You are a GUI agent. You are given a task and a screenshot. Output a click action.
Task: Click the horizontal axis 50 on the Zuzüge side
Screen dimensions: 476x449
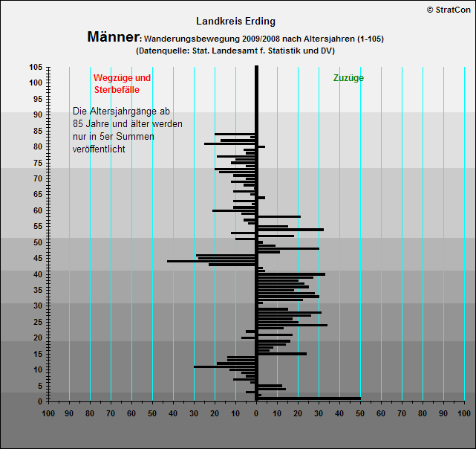tap(360, 413)
